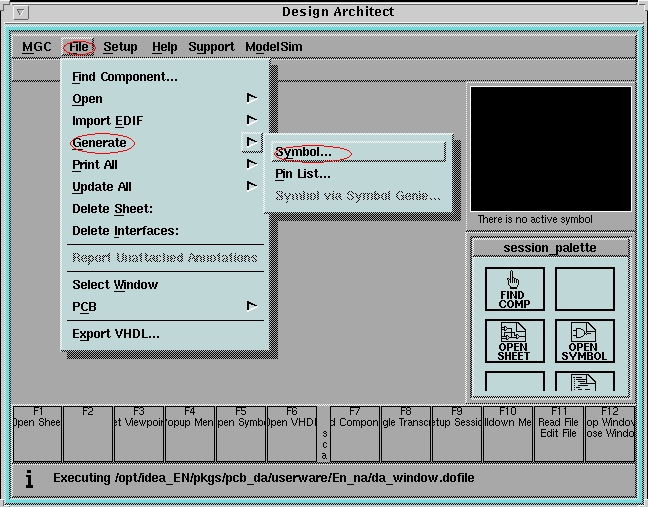Image resolution: width=648 pixels, height=507 pixels.
Task: Click the FIND COMP palette icon
Action: pos(514,289)
